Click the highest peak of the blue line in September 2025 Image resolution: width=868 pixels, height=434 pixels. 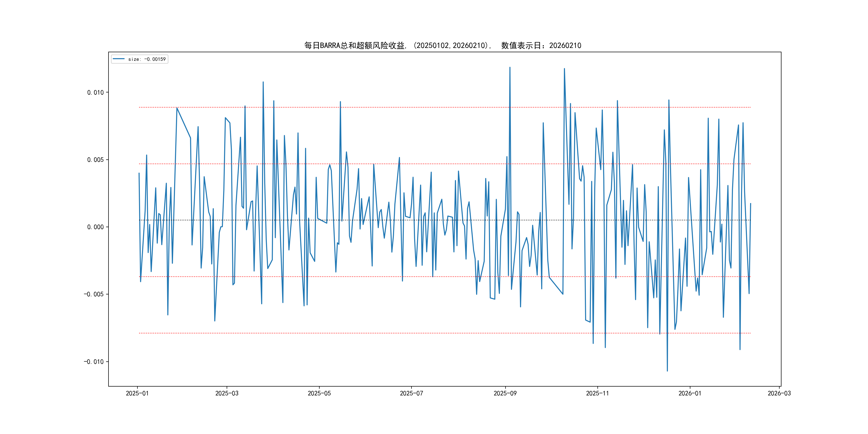(510, 68)
